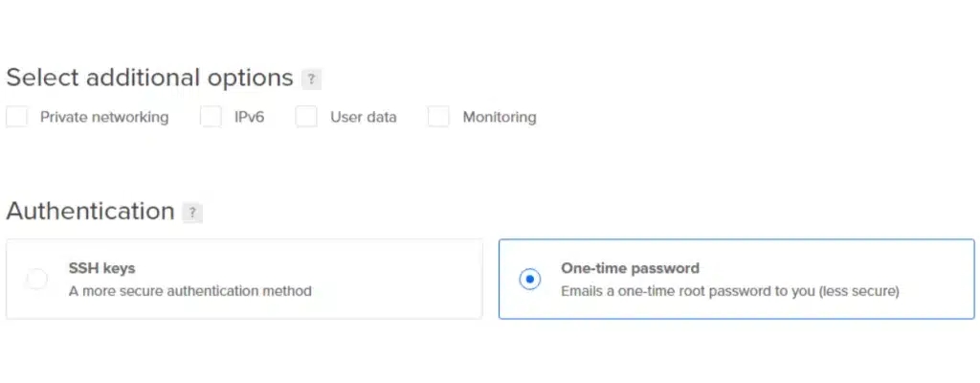This screenshot has height=383, width=980.
Task: Click the User data label text
Action: coord(363,118)
